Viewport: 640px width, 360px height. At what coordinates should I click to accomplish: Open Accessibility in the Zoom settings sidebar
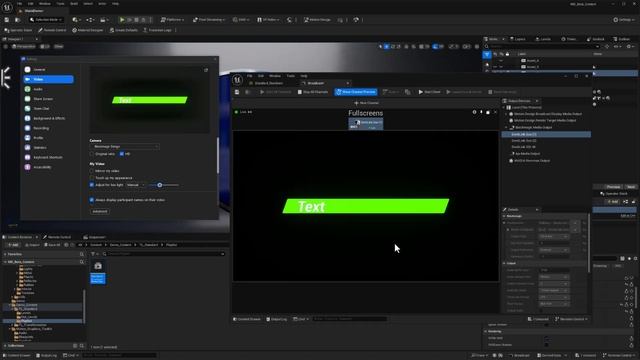pos(48,167)
